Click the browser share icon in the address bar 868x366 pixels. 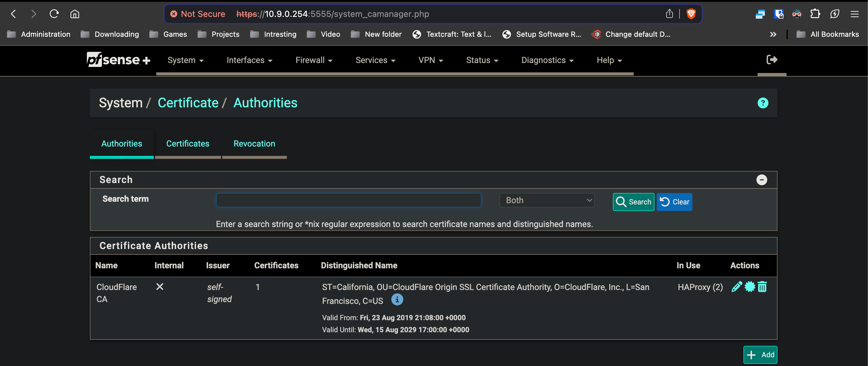pos(670,14)
